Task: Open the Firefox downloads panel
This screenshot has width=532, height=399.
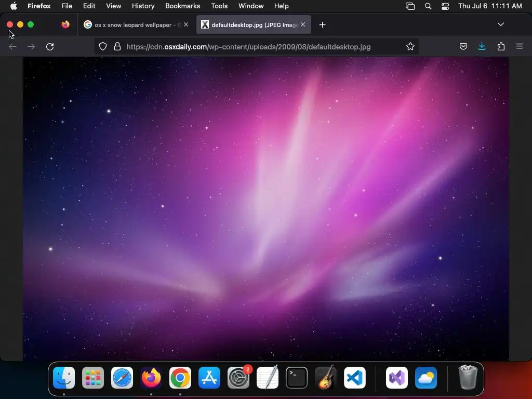Action: click(482, 46)
